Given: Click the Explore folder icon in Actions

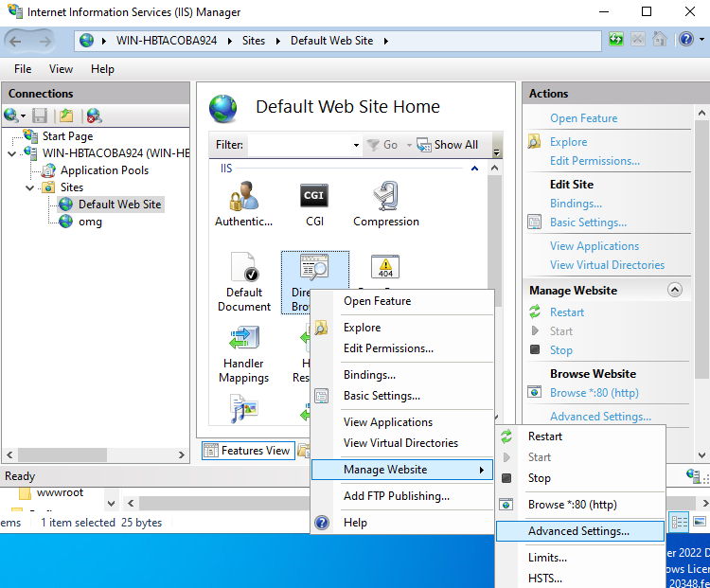Looking at the screenshot, I should 534,141.
